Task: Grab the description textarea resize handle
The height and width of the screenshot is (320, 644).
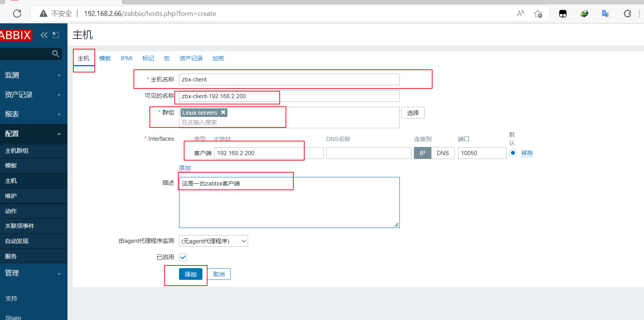Action: coord(396,225)
